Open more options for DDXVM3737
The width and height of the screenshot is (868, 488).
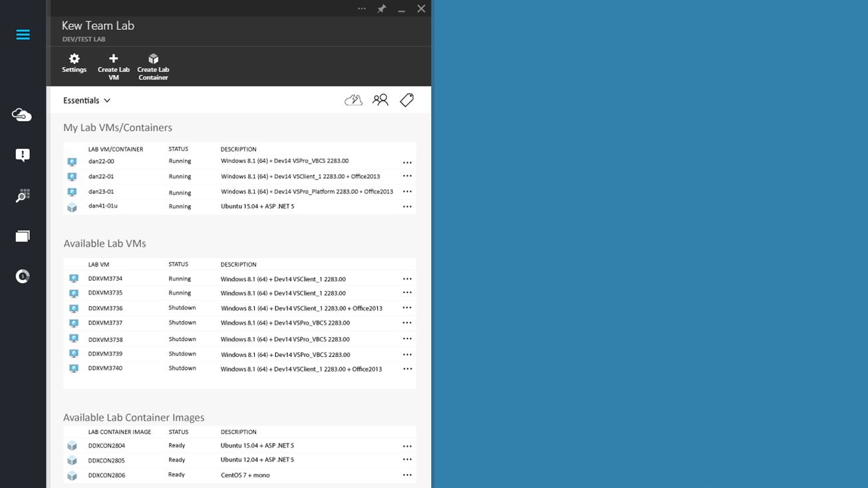pos(407,322)
